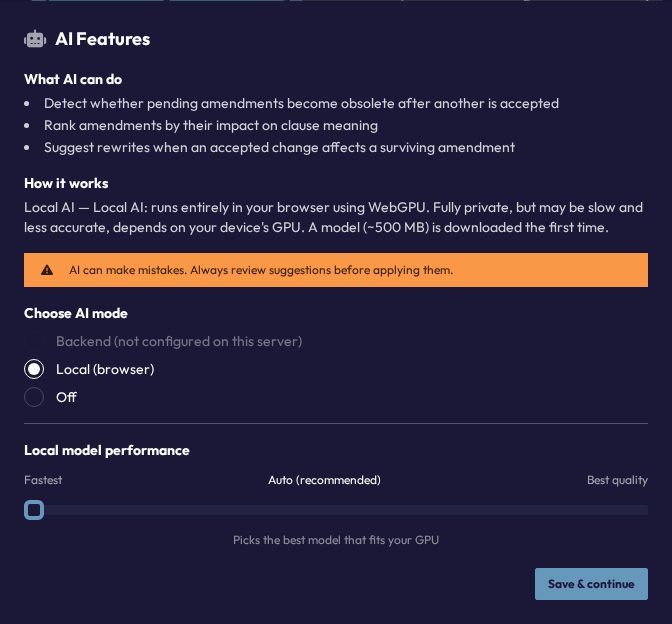Click the 'Suggest rewrites when an accepted change' bullet
672x624 pixels.
279,147
